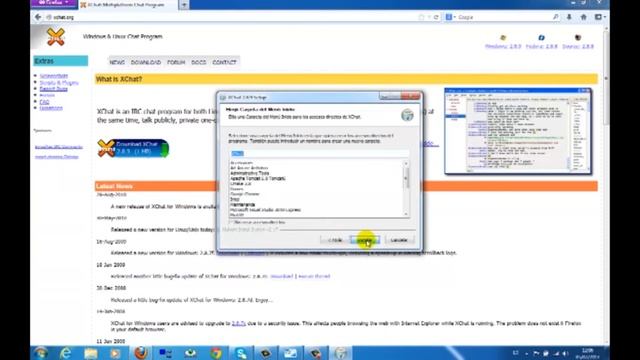Open the DOCS menu item
The width and height of the screenshot is (640, 360).
pos(199,62)
